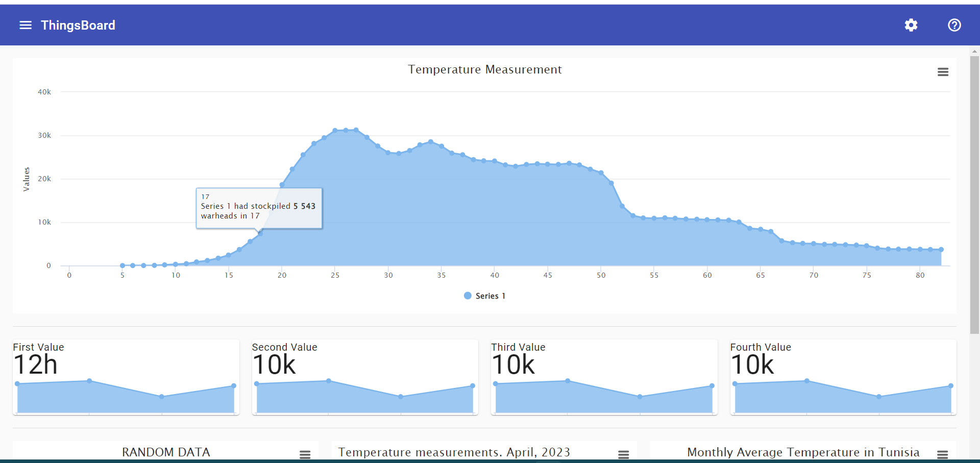Click the Series 1 legend marker

[x=467, y=296]
